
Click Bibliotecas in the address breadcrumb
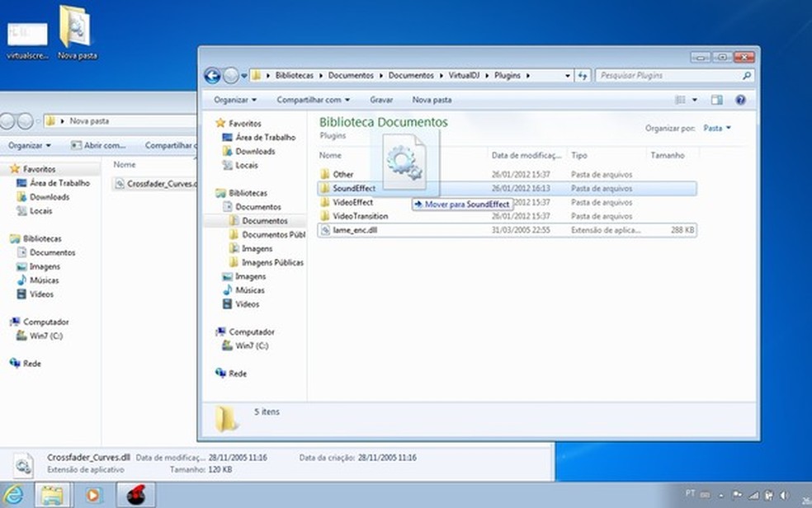coord(294,76)
